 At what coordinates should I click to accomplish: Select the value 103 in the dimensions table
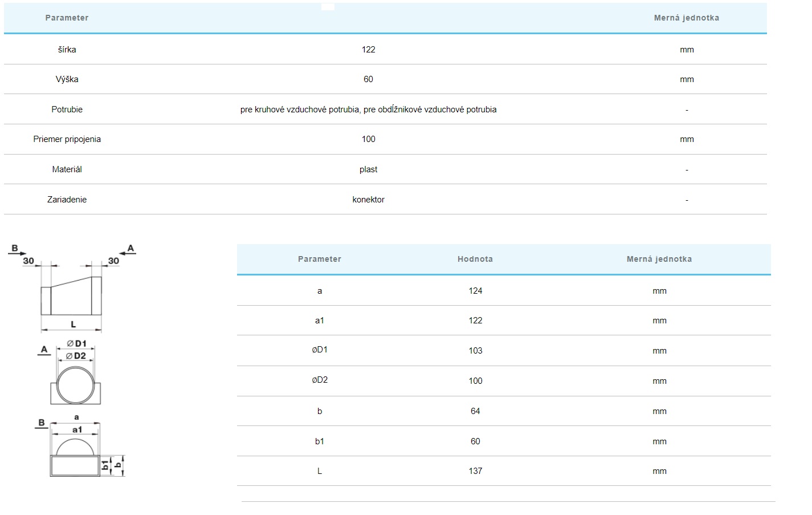point(475,351)
